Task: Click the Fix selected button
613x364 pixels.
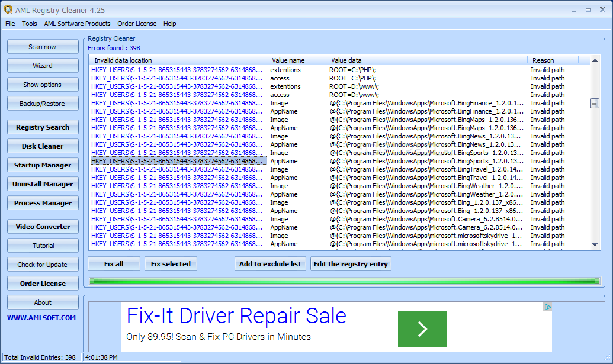Action: pos(171,264)
